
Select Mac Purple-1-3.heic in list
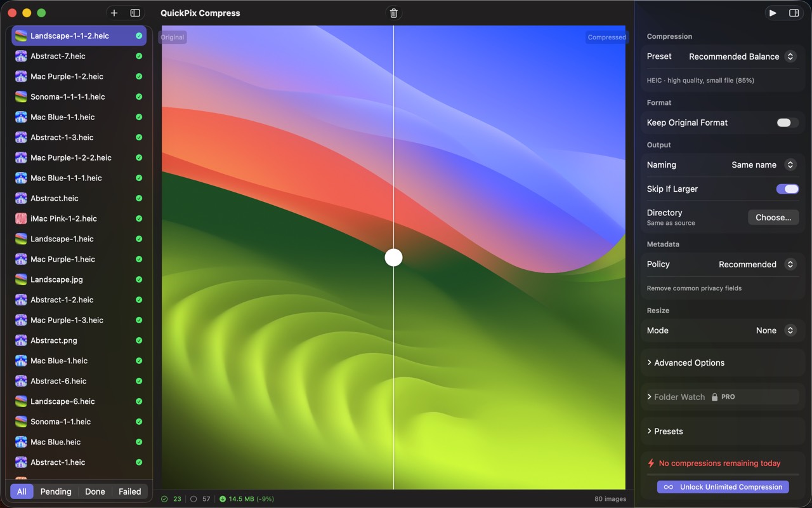[x=79, y=320]
